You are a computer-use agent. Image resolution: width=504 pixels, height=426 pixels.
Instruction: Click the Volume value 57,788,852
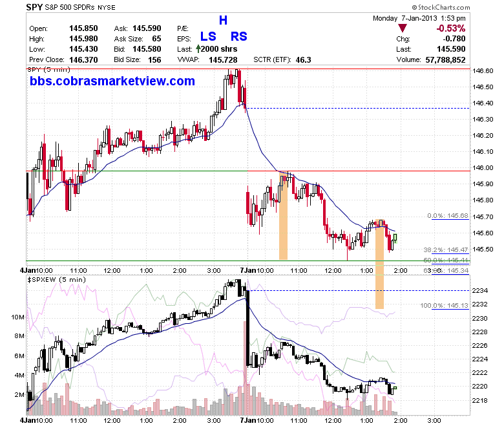(x=445, y=59)
